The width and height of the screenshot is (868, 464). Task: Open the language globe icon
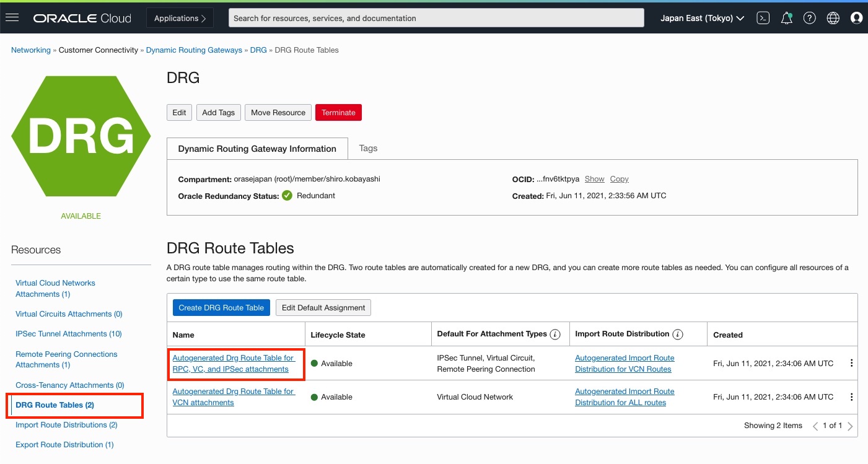[833, 17]
